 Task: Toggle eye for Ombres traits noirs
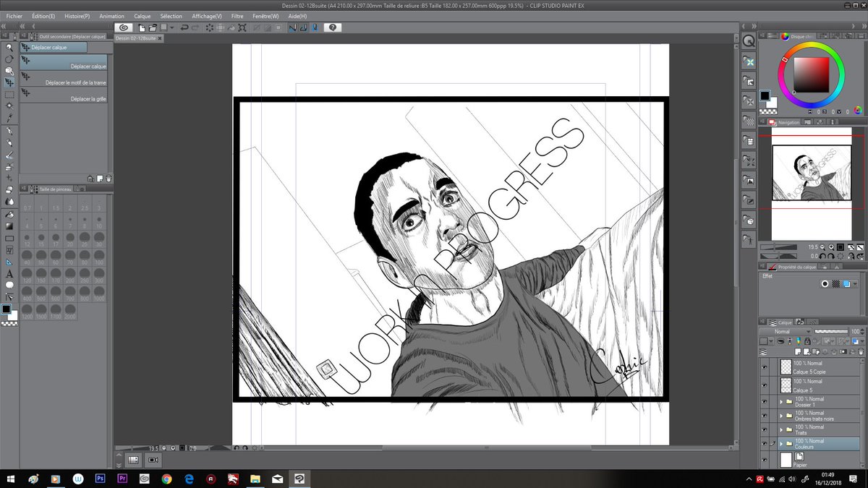point(764,416)
